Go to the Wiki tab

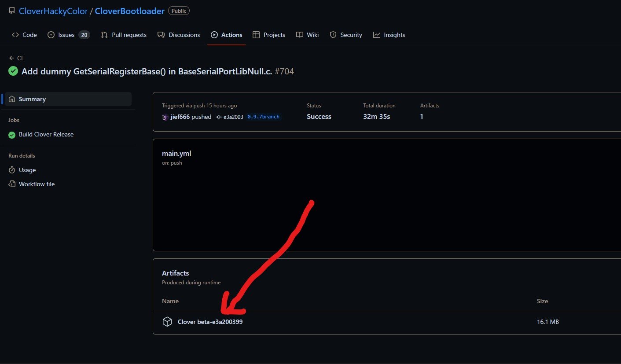(x=308, y=35)
